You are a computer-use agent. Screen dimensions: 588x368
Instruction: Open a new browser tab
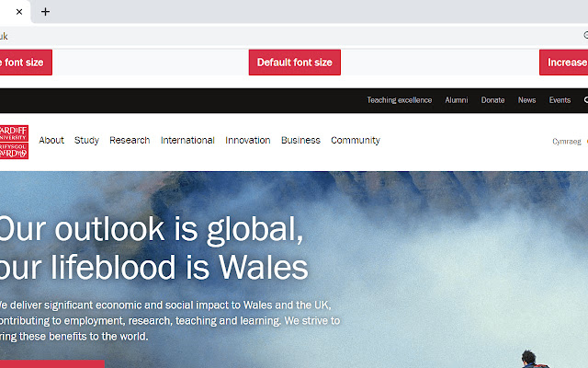click(x=45, y=12)
